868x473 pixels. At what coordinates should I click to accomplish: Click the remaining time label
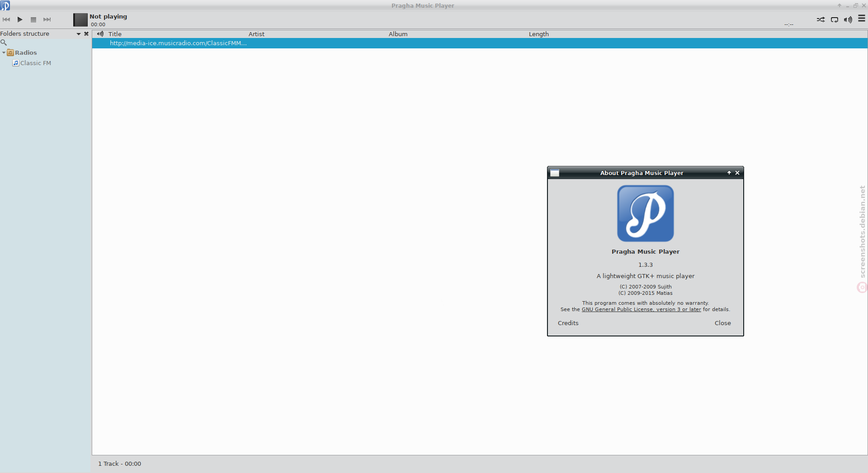[x=789, y=24]
